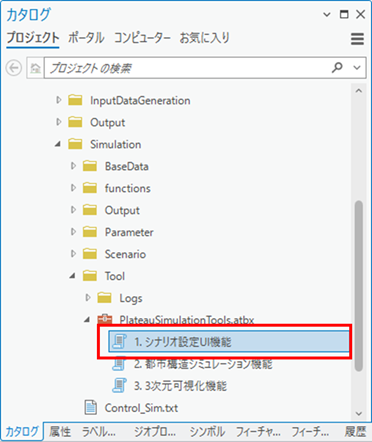Maximize the catalog pane

point(344,14)
